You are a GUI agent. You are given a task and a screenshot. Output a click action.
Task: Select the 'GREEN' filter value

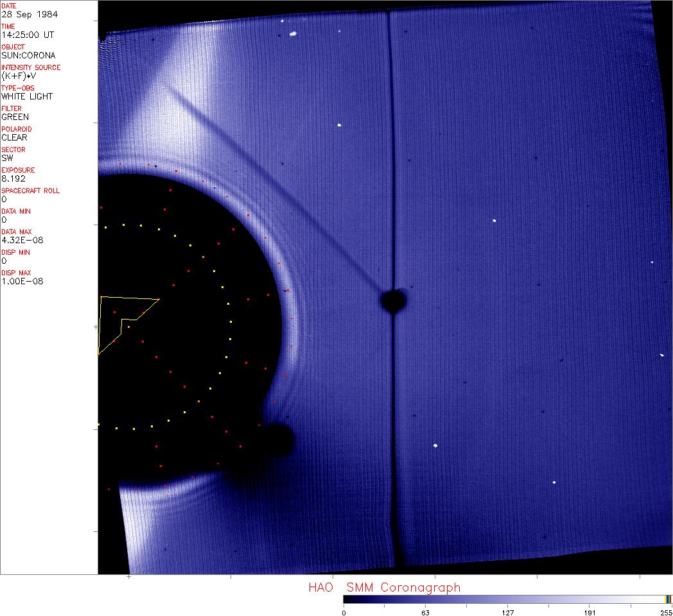(15, 117)
